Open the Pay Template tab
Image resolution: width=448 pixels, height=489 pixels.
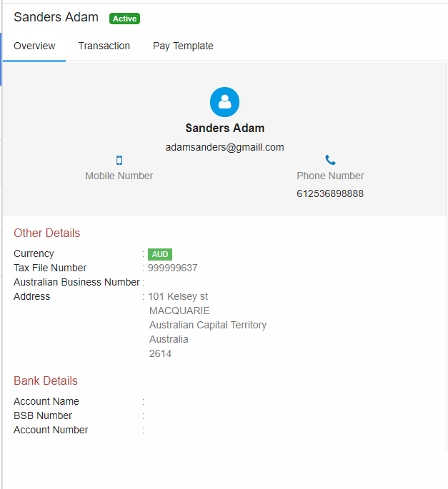point(183,46)
